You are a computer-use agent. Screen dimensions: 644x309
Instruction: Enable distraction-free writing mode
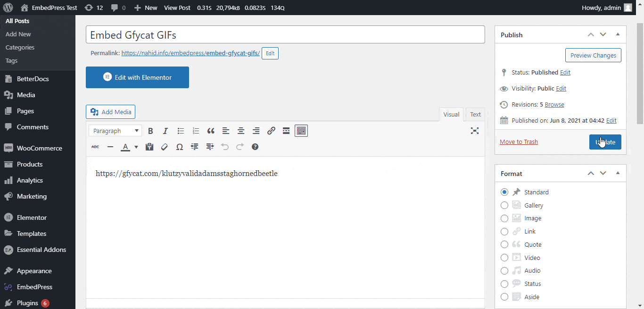click(475, 131)
